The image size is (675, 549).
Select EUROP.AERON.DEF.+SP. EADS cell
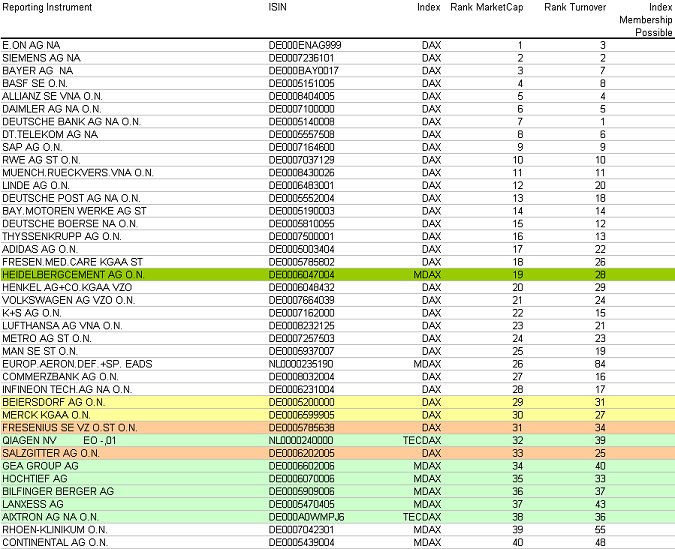tap(77, 364)
